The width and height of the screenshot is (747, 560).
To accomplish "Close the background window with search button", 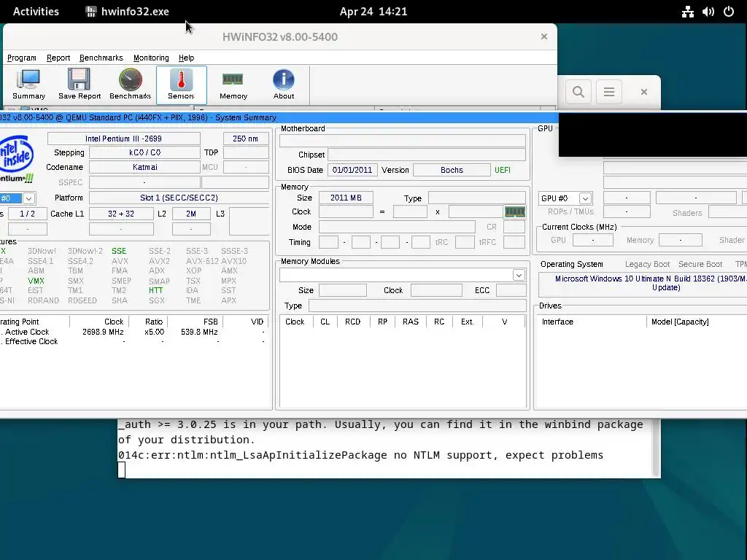I will coord(644,91).
